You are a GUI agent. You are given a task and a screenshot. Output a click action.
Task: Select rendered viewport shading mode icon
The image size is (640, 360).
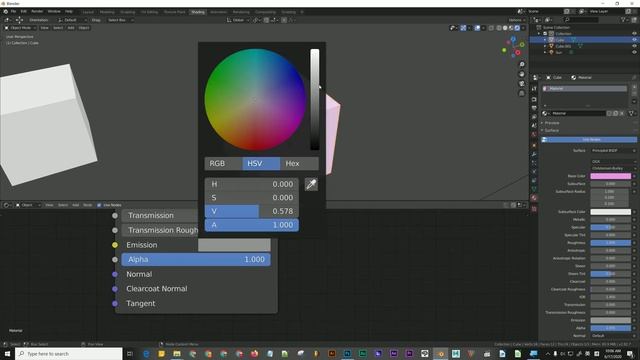(517, 28)
